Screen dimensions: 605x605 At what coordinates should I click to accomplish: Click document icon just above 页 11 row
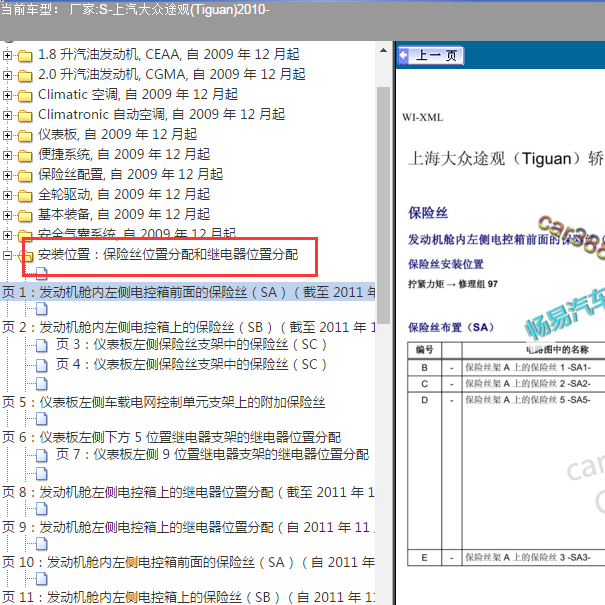pyautogui.click(x=42, y=579)
